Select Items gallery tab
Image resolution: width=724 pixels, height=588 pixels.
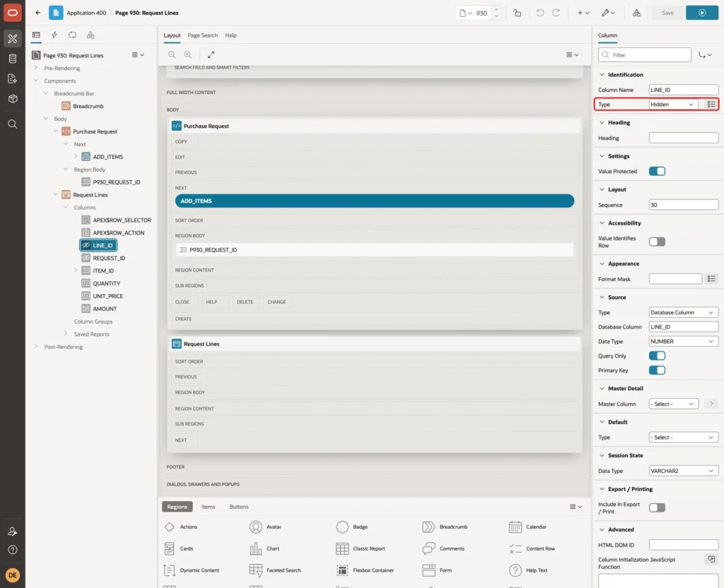209,507
